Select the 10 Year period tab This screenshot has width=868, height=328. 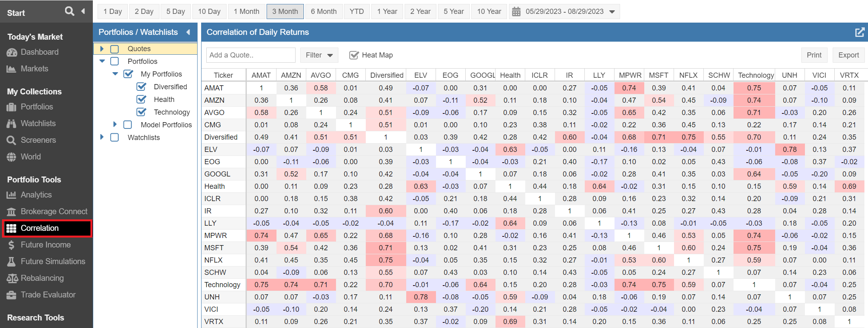click(x=489, y=12)
